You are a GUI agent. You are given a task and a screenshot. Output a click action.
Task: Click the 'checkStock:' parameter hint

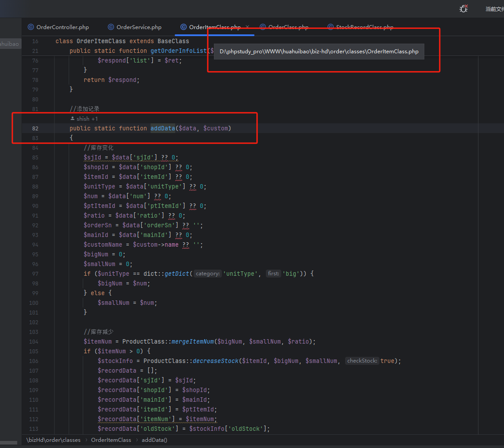(x=362, y=361)
